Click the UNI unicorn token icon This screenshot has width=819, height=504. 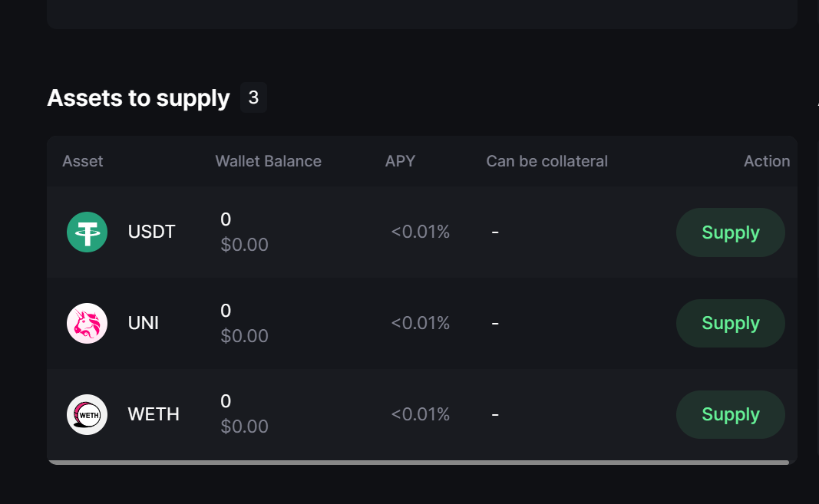pos(87,323)
